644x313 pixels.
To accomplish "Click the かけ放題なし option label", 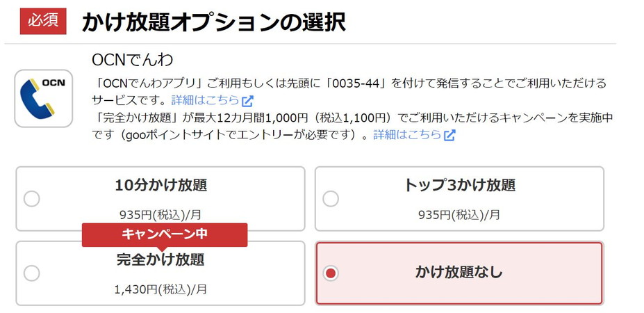I will [x=459, y=273].
